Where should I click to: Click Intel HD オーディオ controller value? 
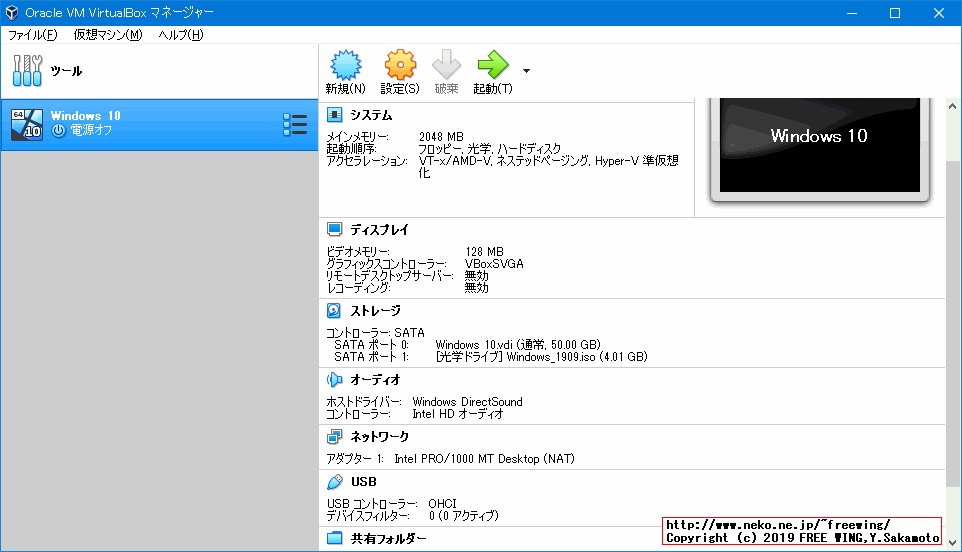click(458, 414)
